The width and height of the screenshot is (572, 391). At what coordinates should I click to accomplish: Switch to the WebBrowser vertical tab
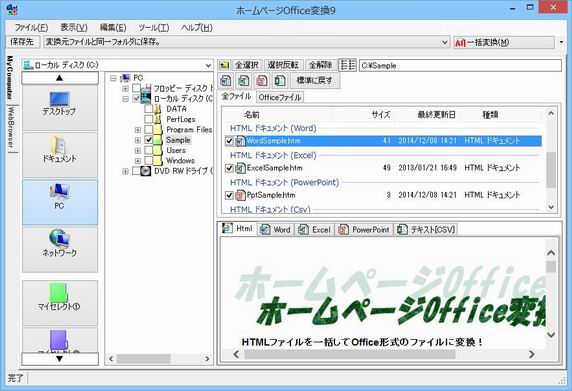[x=12, y=128]
